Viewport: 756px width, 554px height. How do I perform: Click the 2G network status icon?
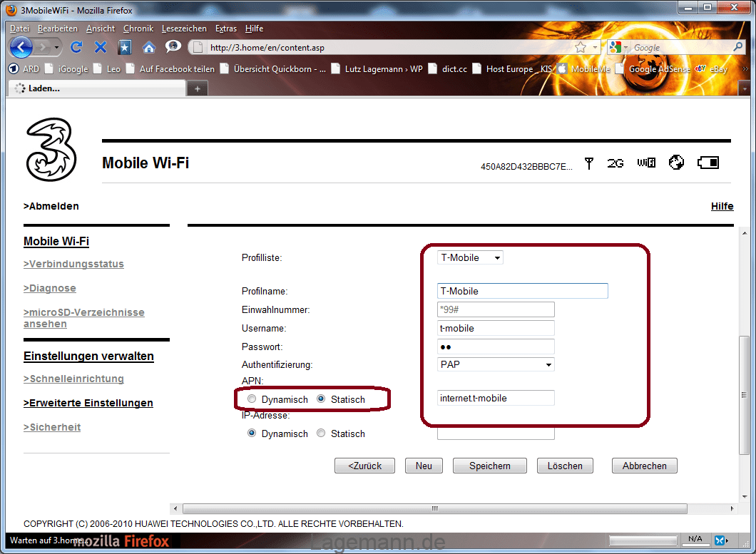[x=615, y=163]
